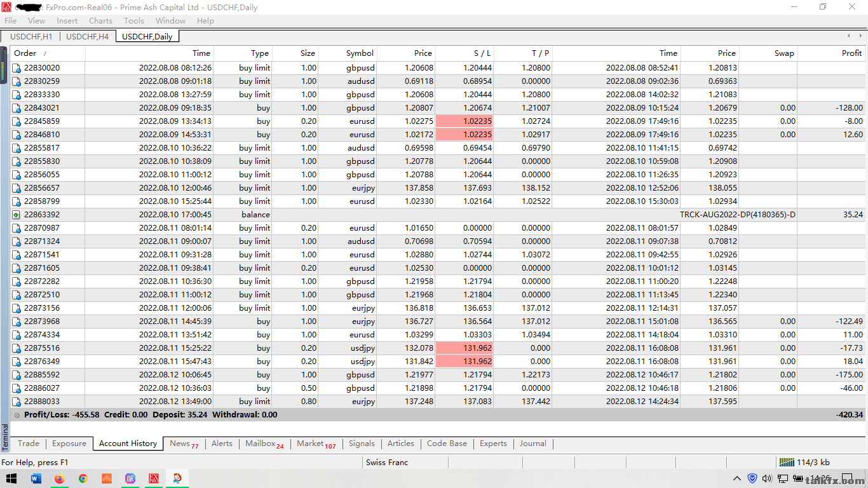Sort by the Symbol column header

(x=348, y=53)
